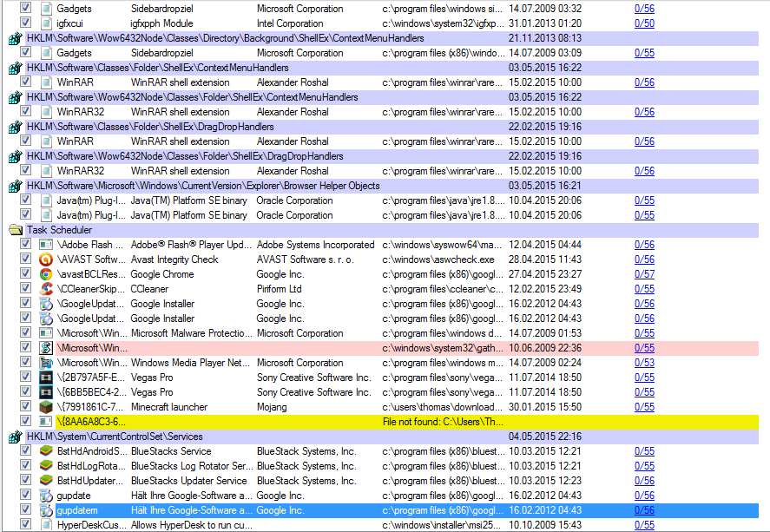Open the 0/50 link for igfxcui

[x=644, y=23]
